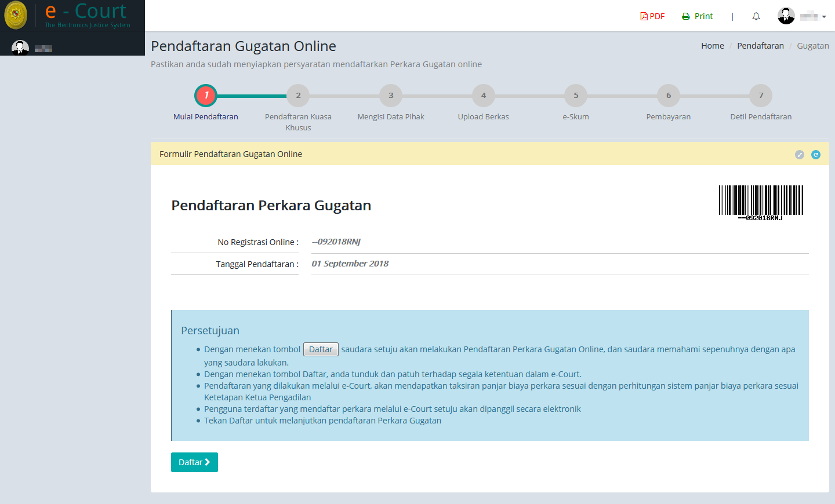Open the top-right user avatar menu
The width and height of the screenshot is (835, 504).
tap(802, 16)
